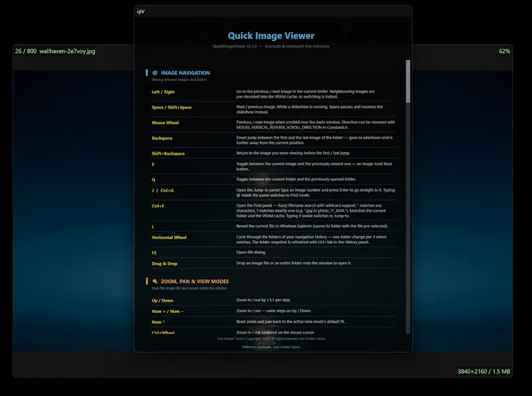Image resolution: width=532 pixels, height=396 pixels.
Task: Click the 'Open the Find panel' description
Action: [x=311, y=211]
